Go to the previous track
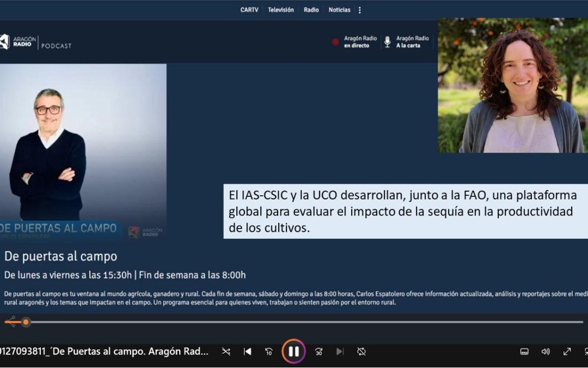This screenshot has width=588, height=368. (x=248, y=352)
